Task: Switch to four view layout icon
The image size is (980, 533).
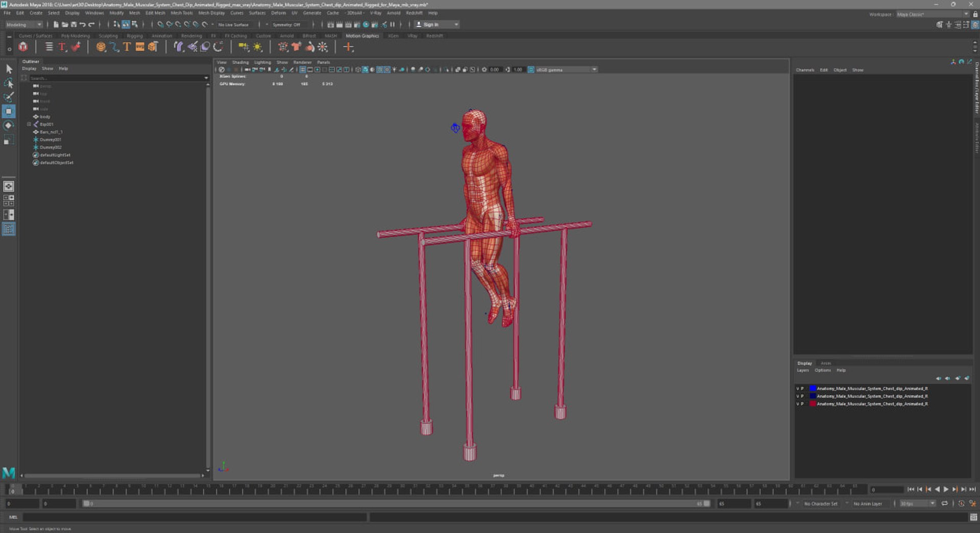Action: coord(9,201)
